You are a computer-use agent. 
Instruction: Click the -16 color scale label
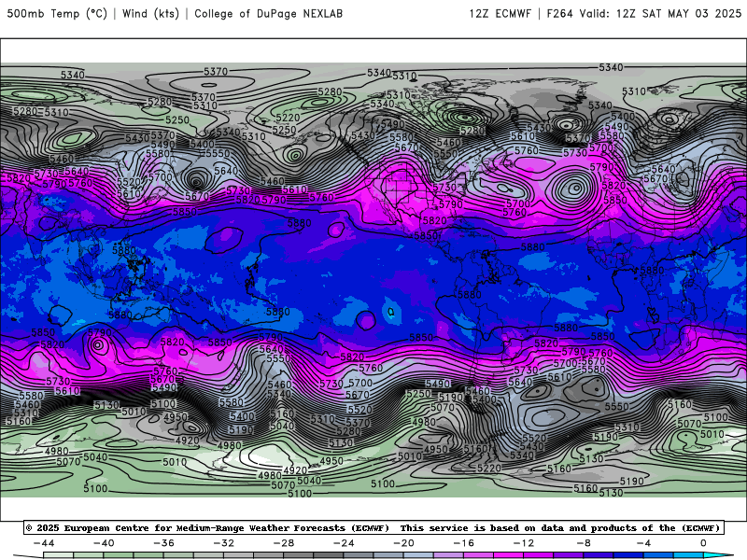click(x=463, y=543)
